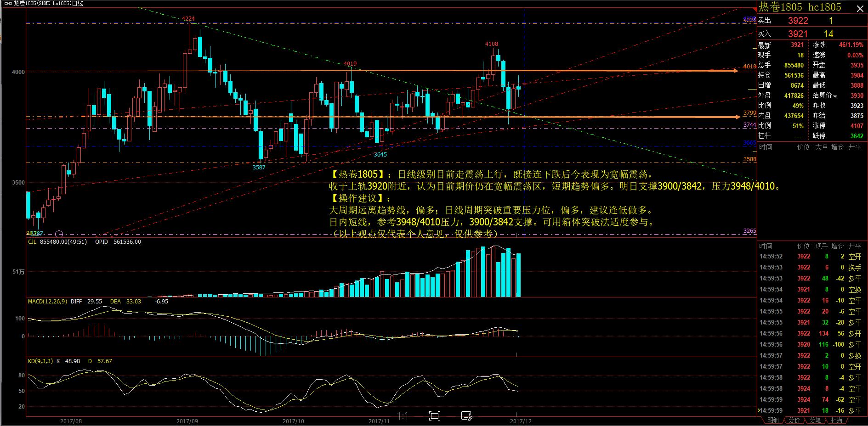Click the MACD(12,26,9) indicator label
The height and width of the screenshot is (426, 868).
(x=48, y=302)
